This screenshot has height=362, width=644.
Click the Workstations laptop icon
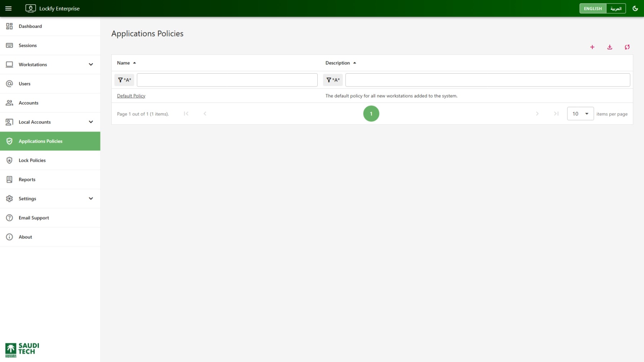pos(9,65)
